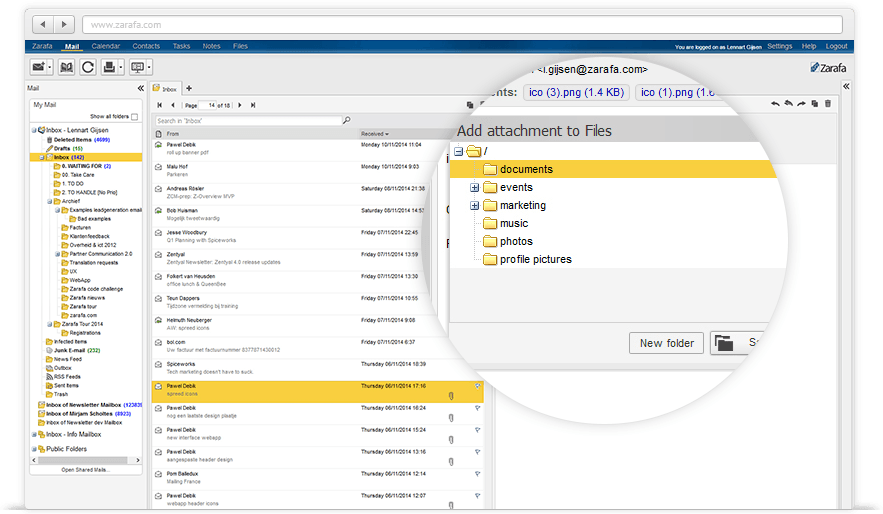Click the New folder button
The image size is (883, 514).
666,343
